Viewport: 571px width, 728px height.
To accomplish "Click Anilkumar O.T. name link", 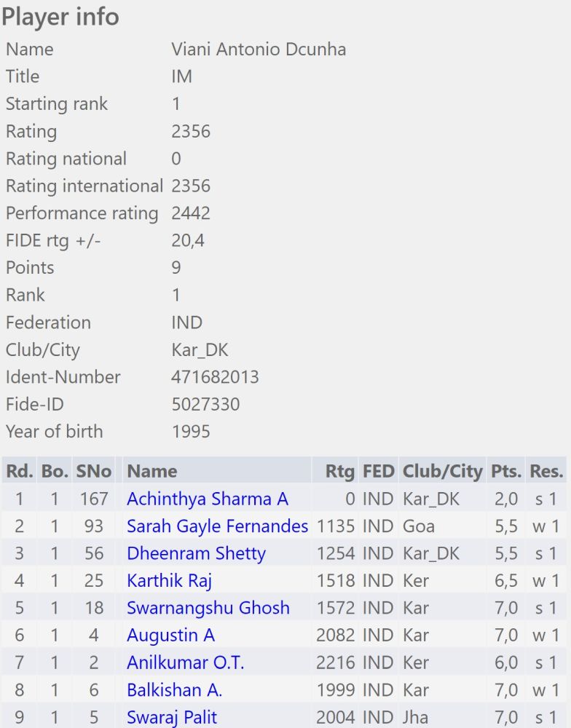I will pos(186,662).
